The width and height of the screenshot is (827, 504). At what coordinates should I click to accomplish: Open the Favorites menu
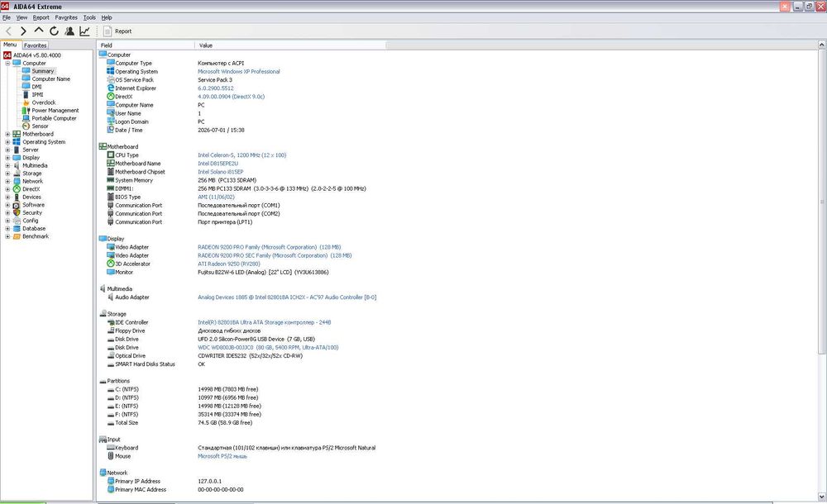pos(66,17)
